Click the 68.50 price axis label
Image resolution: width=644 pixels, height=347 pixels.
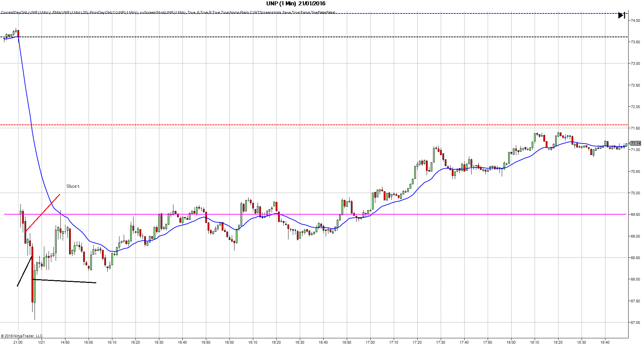pos(635,258)
